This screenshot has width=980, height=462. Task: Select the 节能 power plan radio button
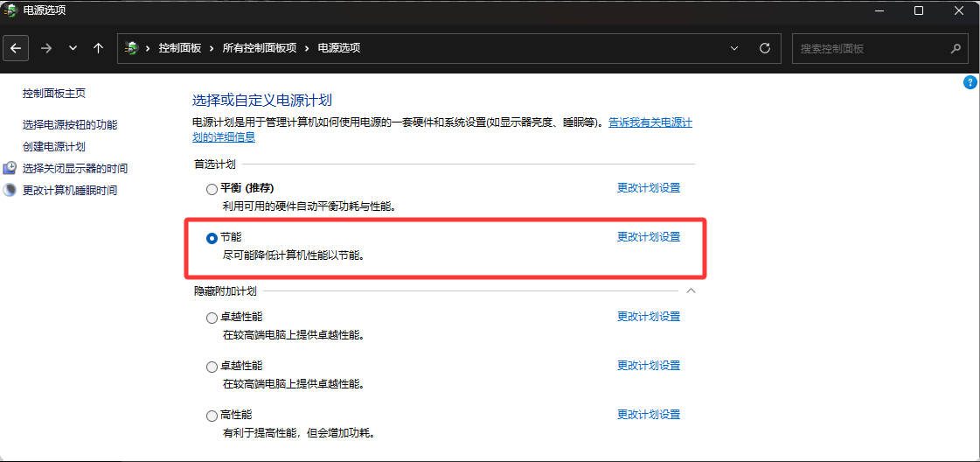212,238
